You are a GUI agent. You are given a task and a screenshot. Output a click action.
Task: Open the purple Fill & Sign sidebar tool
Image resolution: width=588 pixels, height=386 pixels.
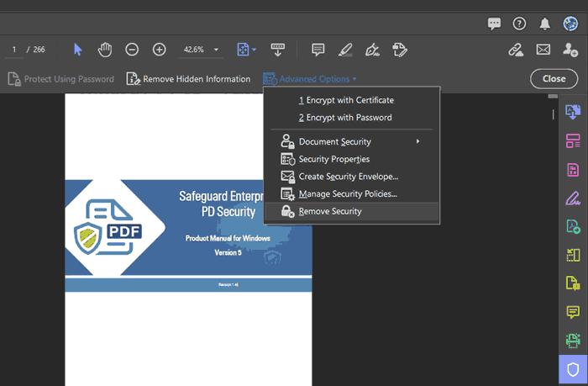point(573,198)
